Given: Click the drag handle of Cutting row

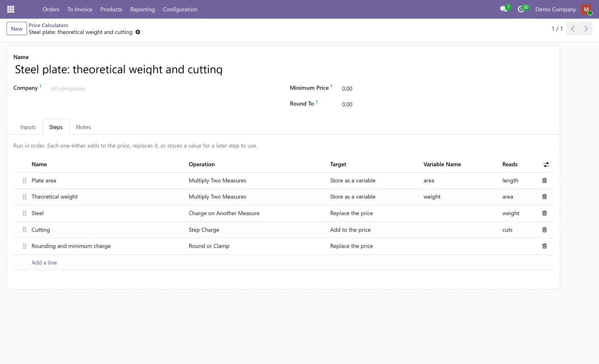Looking at the screenshot, I should [24, 230].
